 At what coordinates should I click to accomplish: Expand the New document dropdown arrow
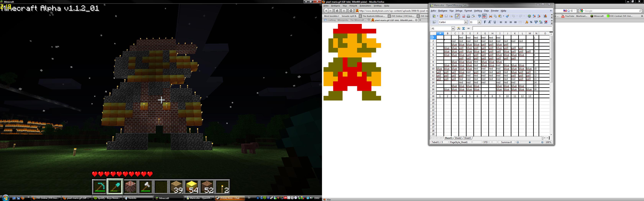click(x=438, y=16)
